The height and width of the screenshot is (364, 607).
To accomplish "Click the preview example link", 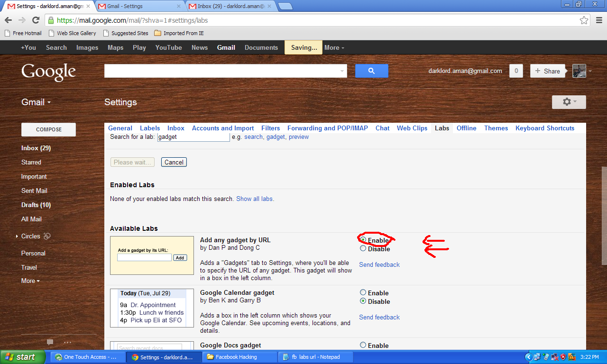I will pos(299,136).
